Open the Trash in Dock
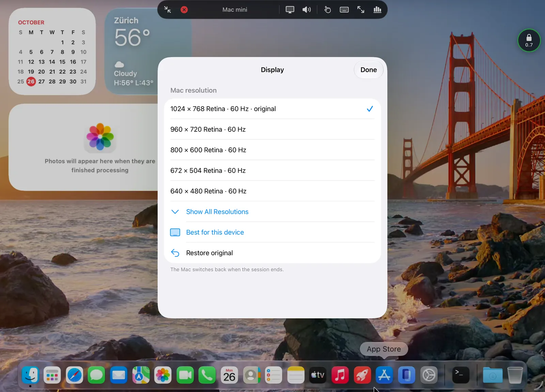This screenshot has width=545, height=392. pyautogui.click(x=515, y=375)
